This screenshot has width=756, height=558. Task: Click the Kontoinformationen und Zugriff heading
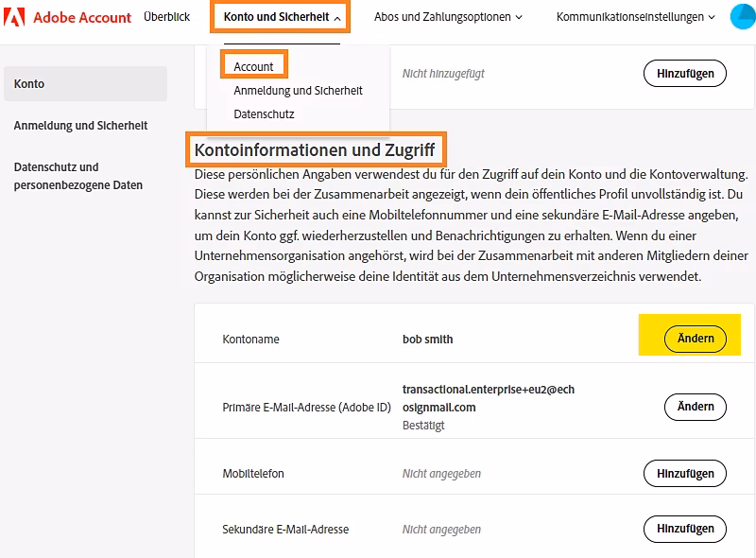pyautogui.click(x=317, y=148)
